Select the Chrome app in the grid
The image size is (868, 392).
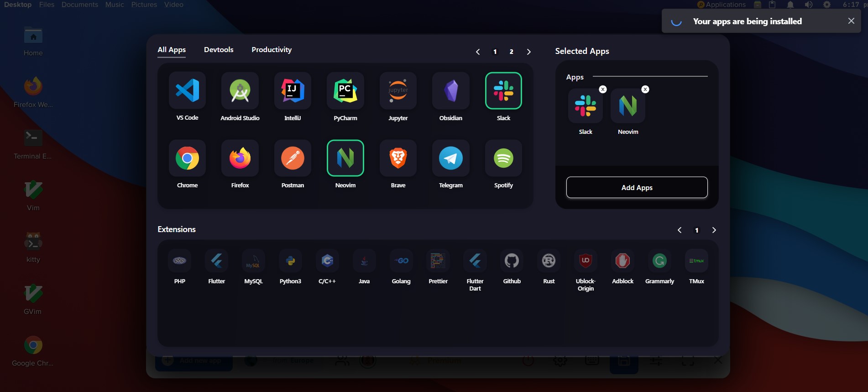coord(187,158)
